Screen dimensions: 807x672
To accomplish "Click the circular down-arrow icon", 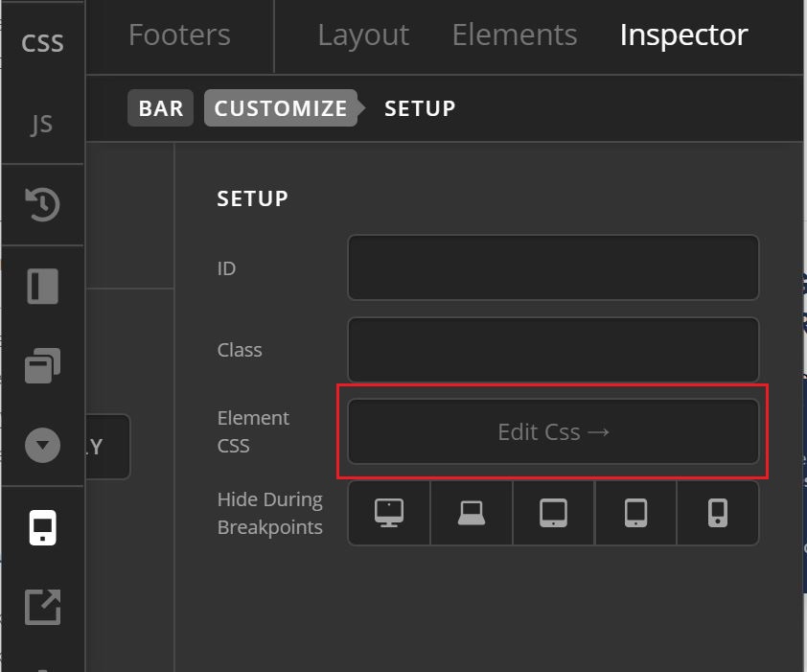I will (x=43, y=446).
